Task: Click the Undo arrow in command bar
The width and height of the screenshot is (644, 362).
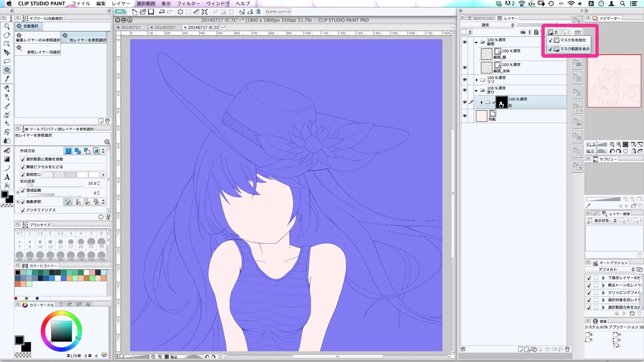Action: pos(161,12)
